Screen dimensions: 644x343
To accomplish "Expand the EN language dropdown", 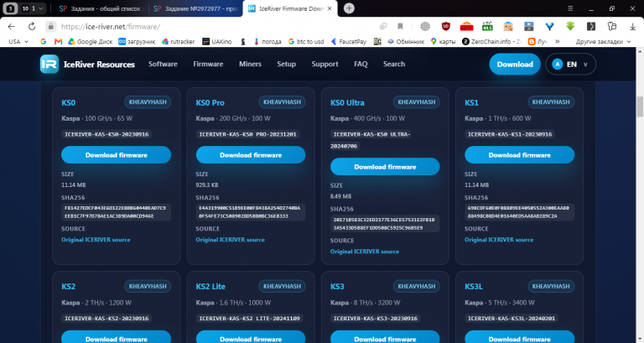I will 570,64.
